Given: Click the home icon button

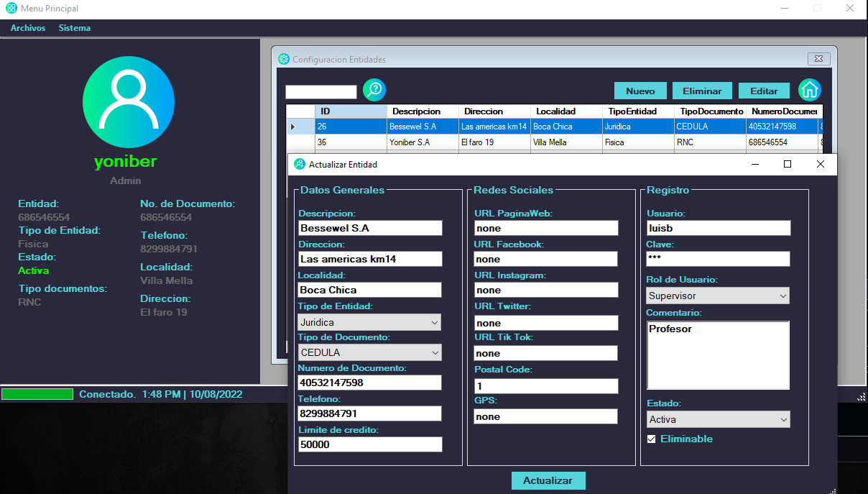Looking at the screenshot, I should 810,90.
